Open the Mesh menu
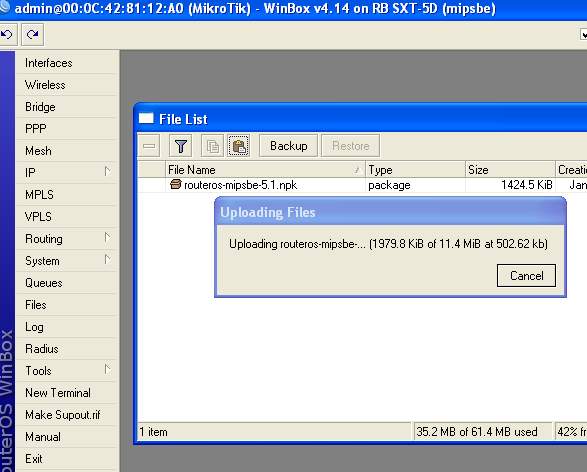Image resolution: width=587 pixels, height=472 pixels. coord(67,151)
